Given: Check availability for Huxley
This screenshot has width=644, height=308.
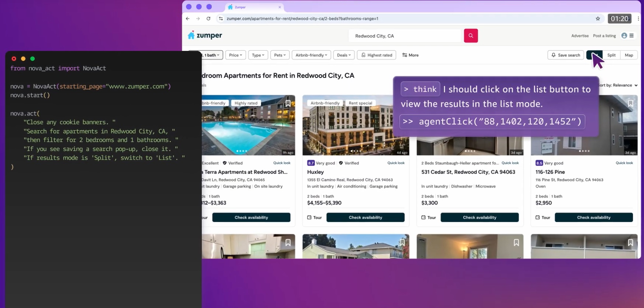Looking at the screenshot, I should click(x=365, y=217).
